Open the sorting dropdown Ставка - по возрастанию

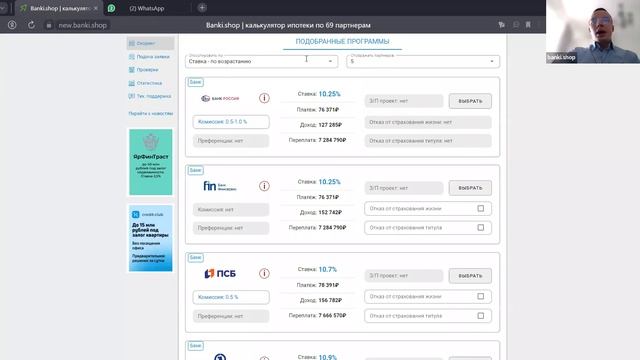point(261,61)
